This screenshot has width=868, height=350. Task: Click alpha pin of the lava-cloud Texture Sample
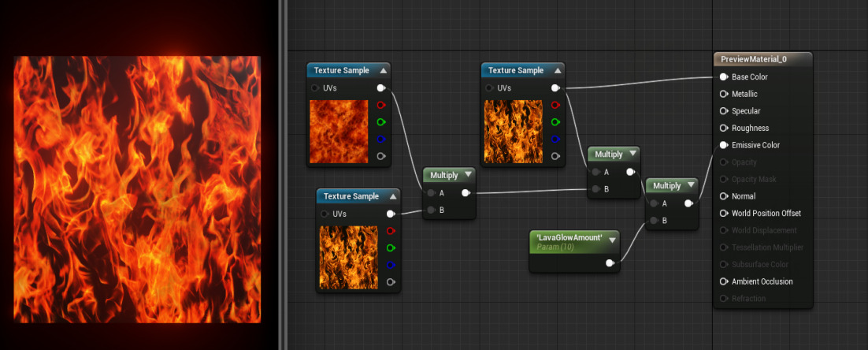[x=381, y=156]
